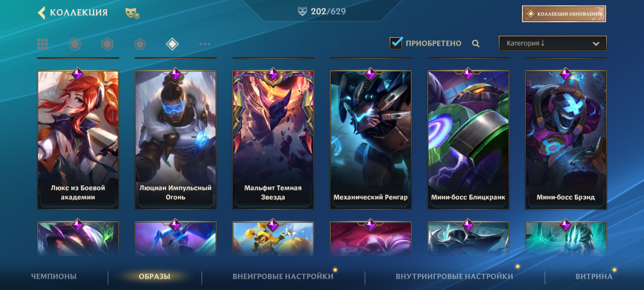Select the Мальфит Темная Звезда skin

(273, 140)
